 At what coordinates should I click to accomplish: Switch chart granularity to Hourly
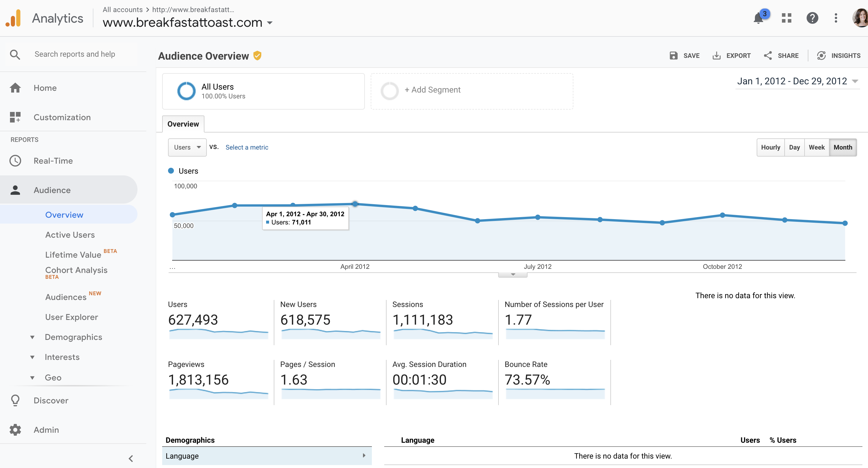point(770,147)
